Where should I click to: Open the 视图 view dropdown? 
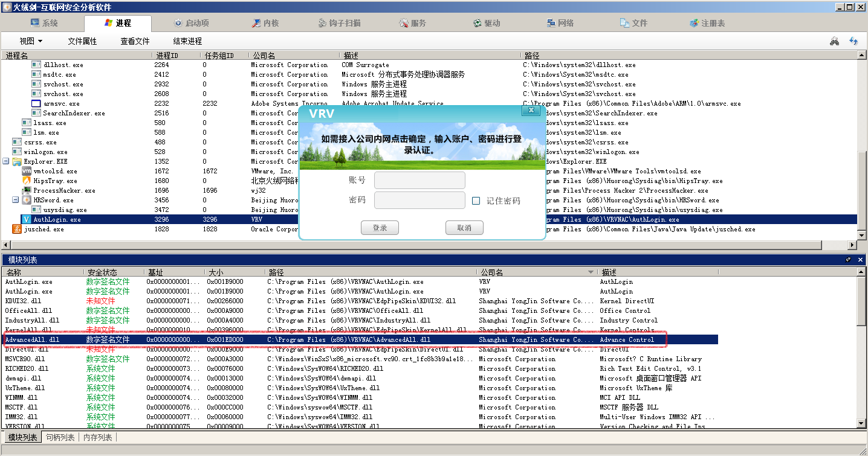click(x=31, y=41)
